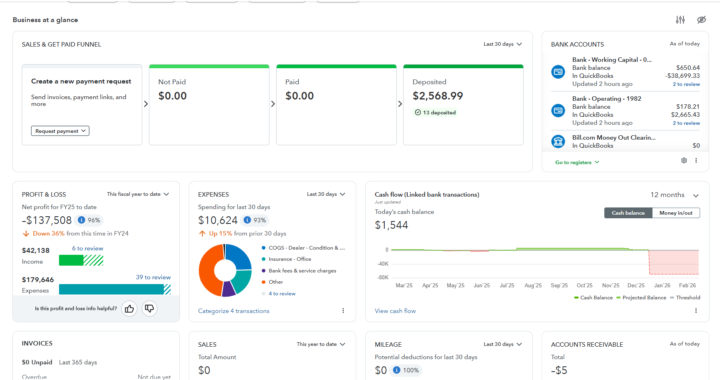
Task: Click thumbs down on profit and loss feedback
Action: pyautogui.click(x=149, y=309)
